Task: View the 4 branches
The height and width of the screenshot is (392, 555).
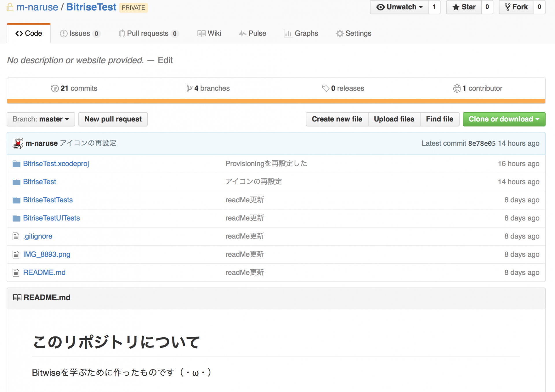Action: [208, 88]
